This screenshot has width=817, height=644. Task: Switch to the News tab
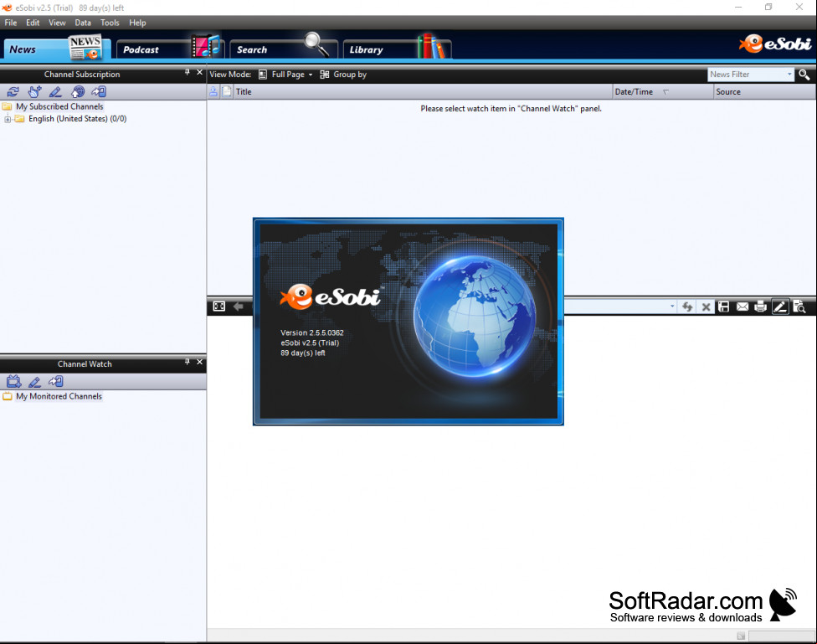57,49
